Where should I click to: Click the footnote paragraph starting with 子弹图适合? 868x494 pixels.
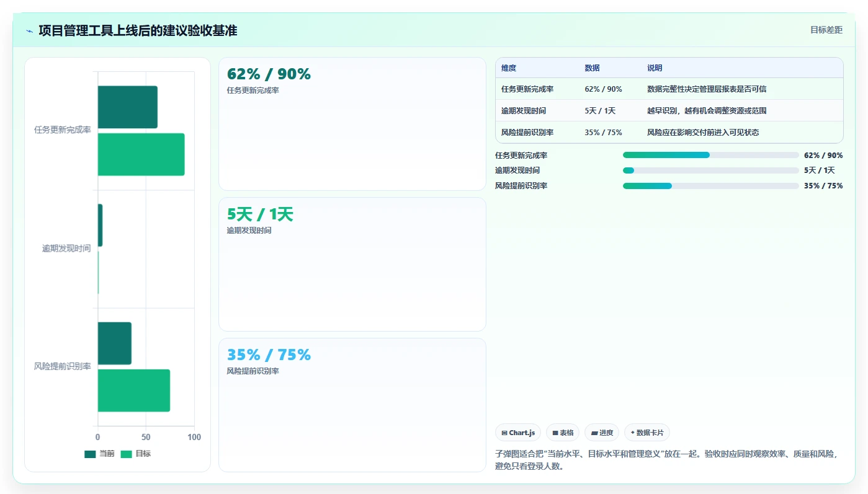669,460
